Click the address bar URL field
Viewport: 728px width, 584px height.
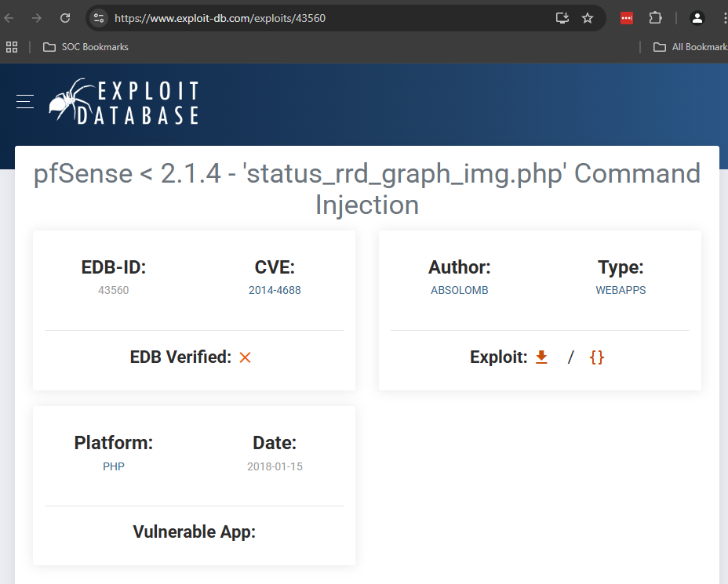(314, 18)
